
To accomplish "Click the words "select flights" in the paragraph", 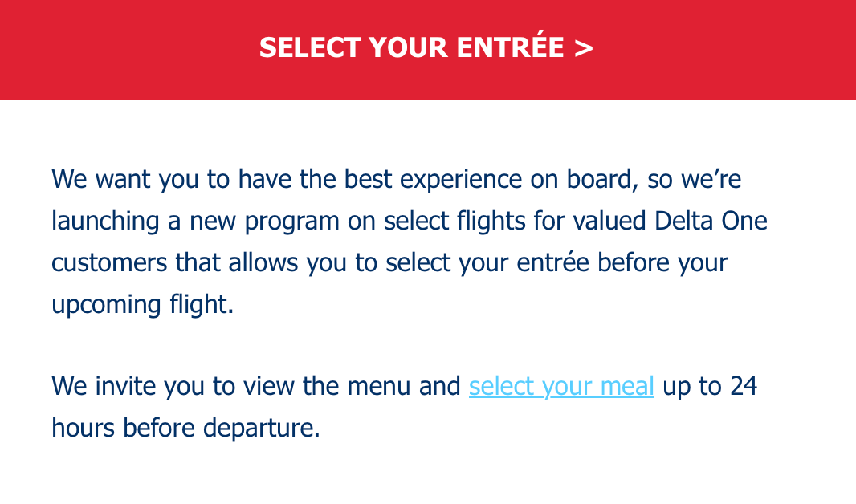I will pyautogui.click(x=454, y=222).
